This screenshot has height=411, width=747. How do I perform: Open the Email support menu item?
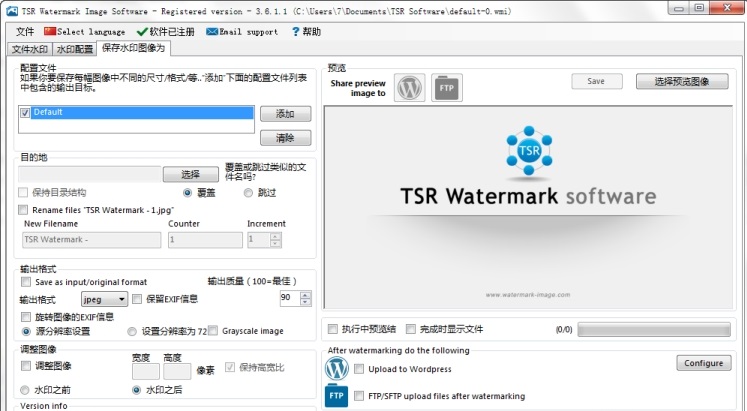pyautogui.click(x=242, y=31)
